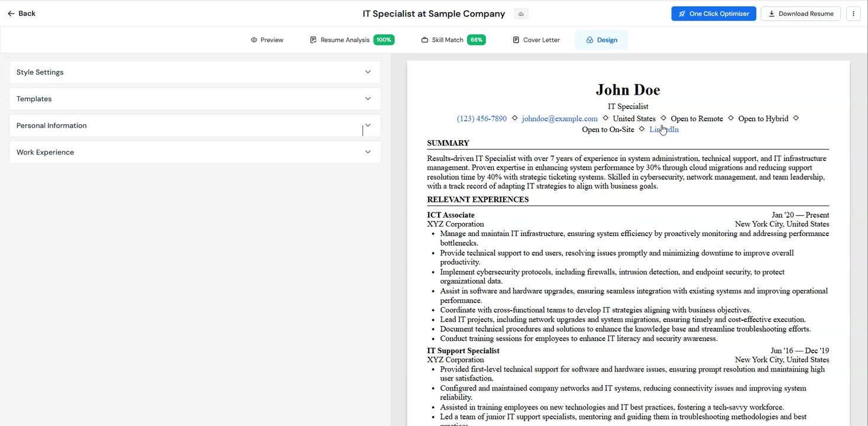Click the briefcase icon beside Skill Match
The height and width of the screenshot is (426, 868).
pos(425,40)
